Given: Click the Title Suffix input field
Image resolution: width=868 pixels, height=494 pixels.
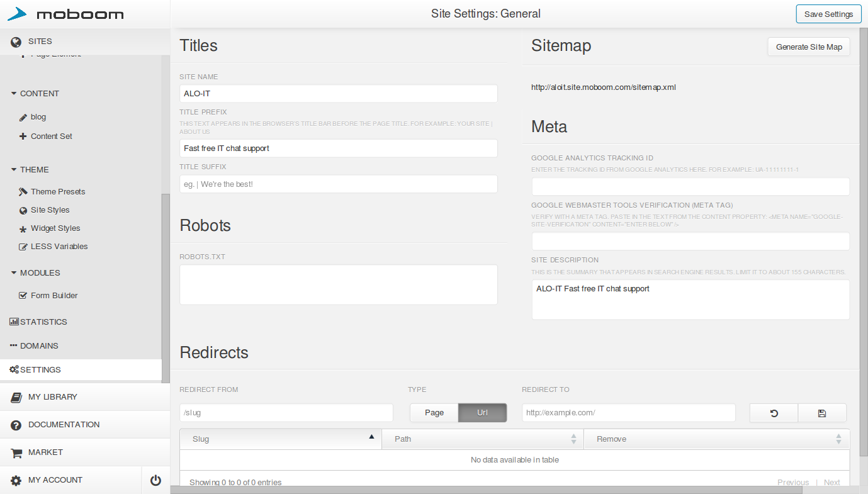Looking at the screenshot, I should click(339, 184).
